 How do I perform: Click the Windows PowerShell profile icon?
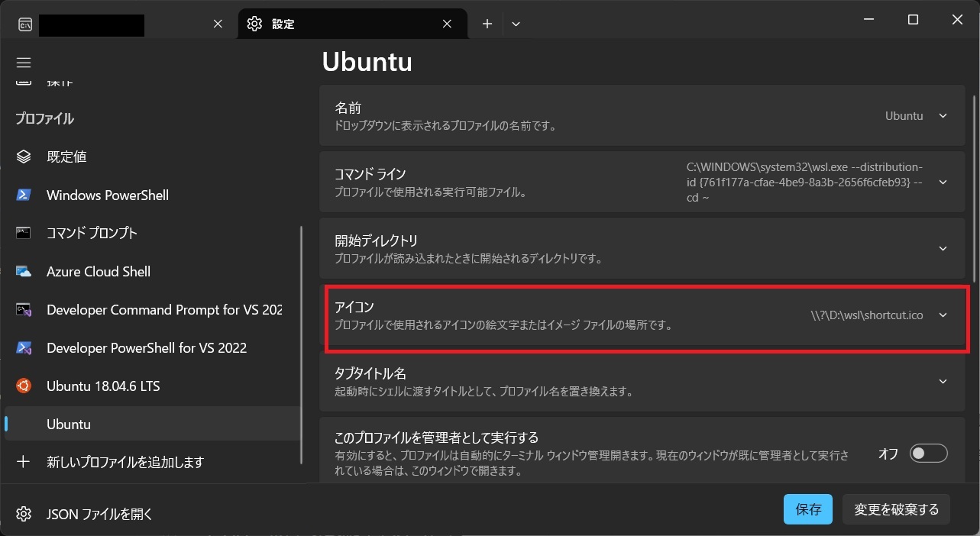point(24,195)
